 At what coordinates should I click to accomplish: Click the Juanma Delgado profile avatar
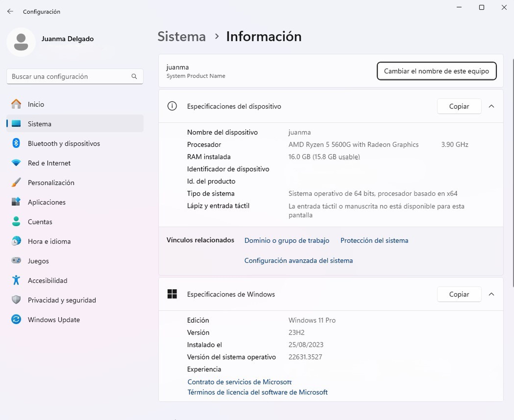(21, 42)
